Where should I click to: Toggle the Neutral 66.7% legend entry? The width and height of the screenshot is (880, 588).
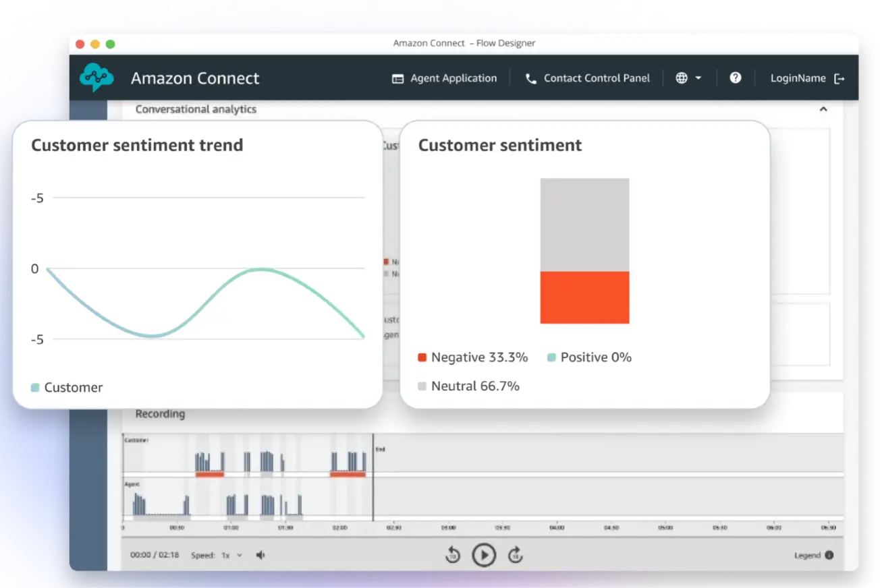click(468, 386)
